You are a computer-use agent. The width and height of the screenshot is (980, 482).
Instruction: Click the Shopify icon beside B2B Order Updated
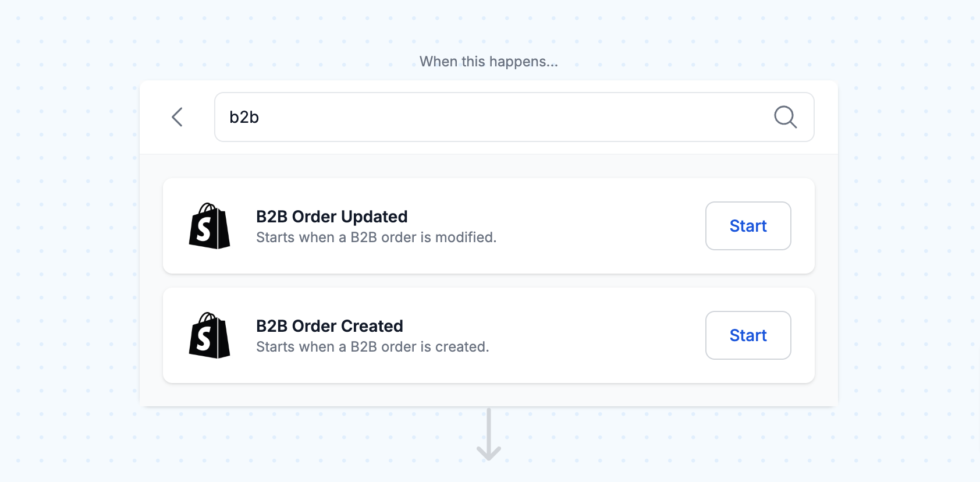(210, 226)
